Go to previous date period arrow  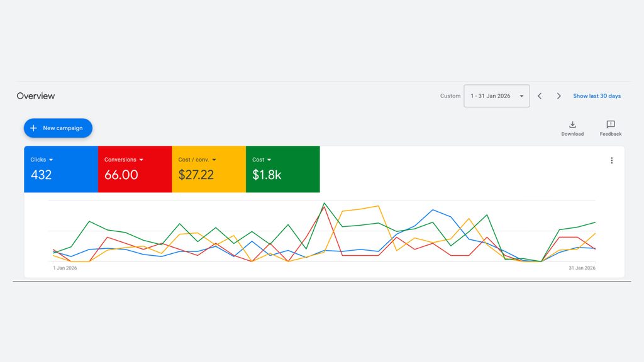point(540,96)
